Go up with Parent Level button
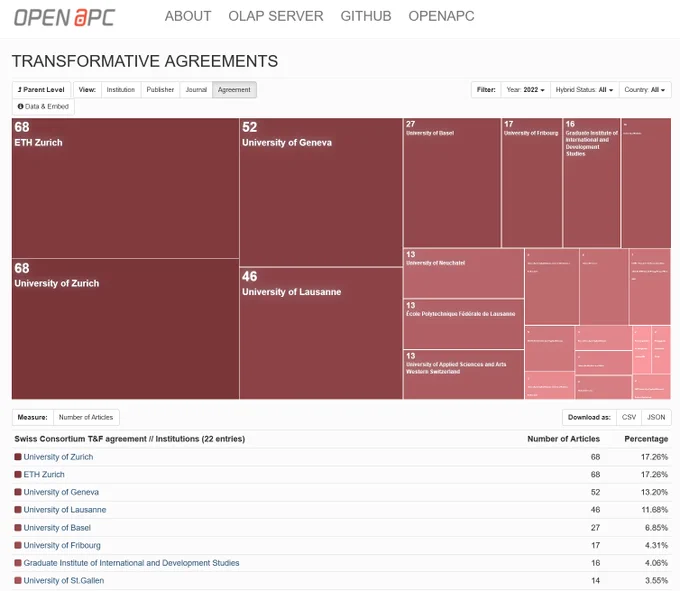The image size is (680, 591). coord(41,90)
